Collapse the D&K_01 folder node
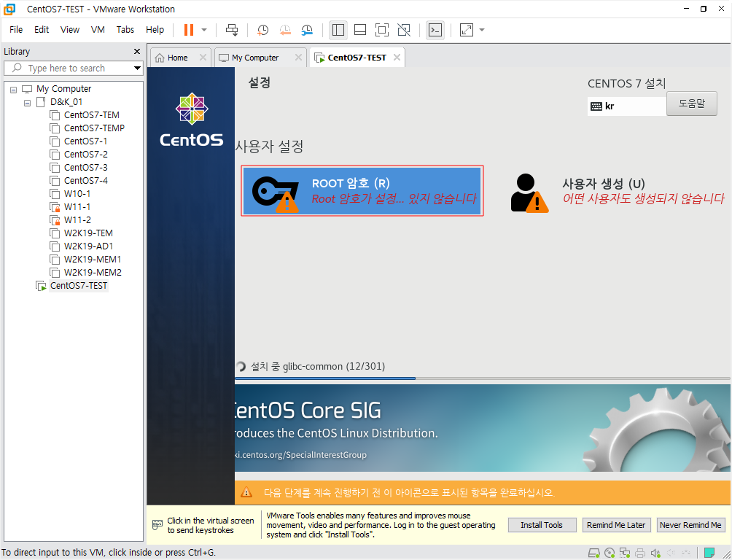The width and height of the screenshot is (732, 560). click(28, 102)
